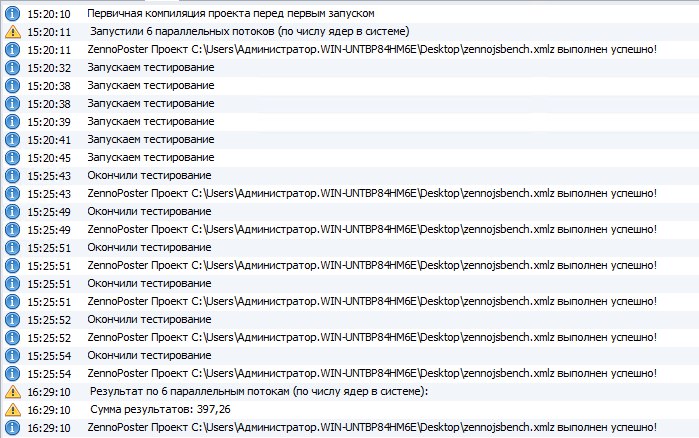Viewport: 699px width, 438px height.
Task: Click the warning icon beside 'Результат по 6 параллельным потокам'
Action: point(13,392)
